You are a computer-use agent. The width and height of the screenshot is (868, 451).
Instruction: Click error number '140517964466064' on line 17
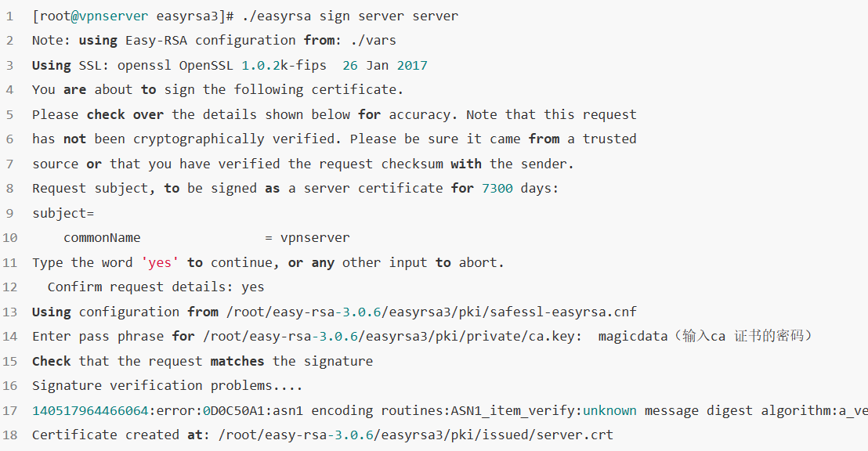click(90, 410)
